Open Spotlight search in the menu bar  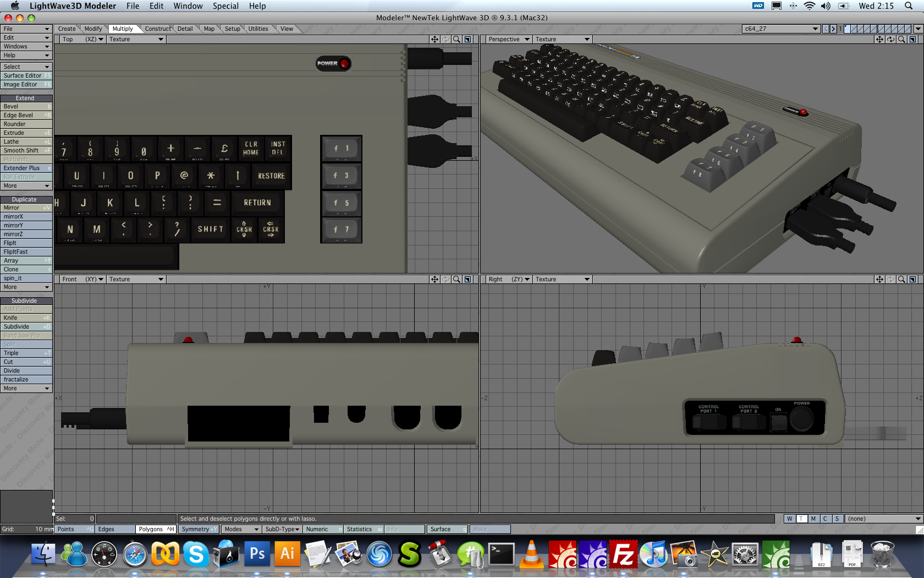(909, 6)
